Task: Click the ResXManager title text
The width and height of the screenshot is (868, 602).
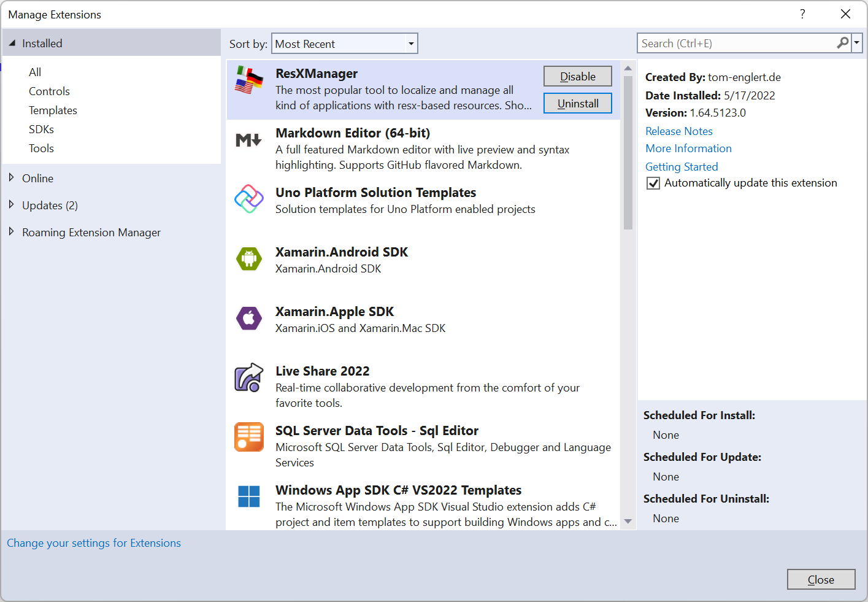Action: [317, 73]
